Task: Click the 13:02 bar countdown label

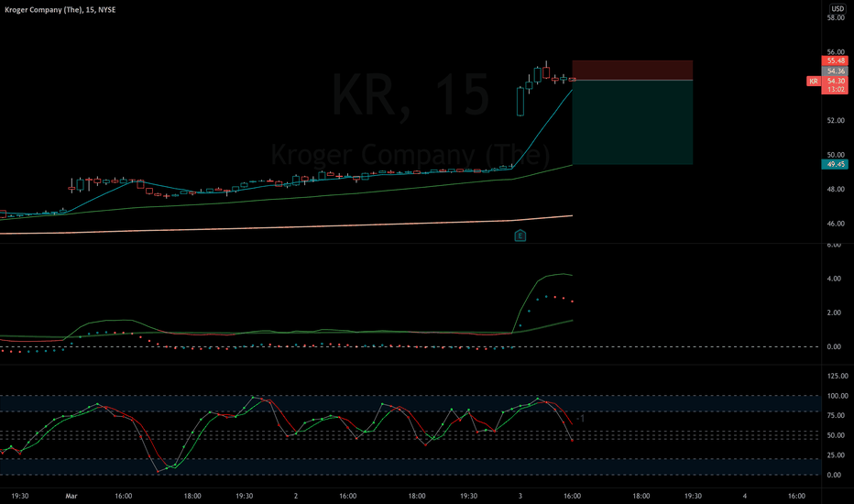Action: coord(835,90)
